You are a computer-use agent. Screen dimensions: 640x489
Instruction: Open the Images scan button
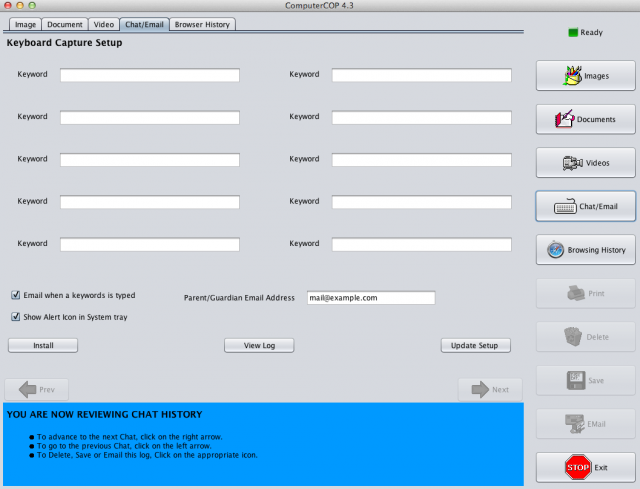(x=585, y=76)
